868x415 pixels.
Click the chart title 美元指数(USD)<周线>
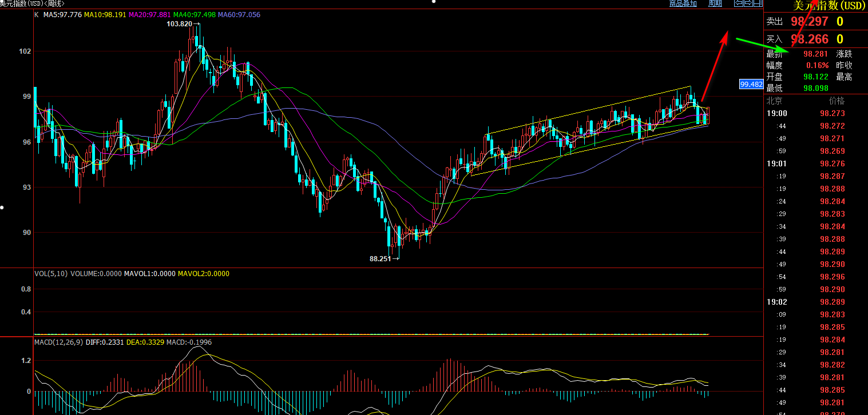(x=32, y=3)
